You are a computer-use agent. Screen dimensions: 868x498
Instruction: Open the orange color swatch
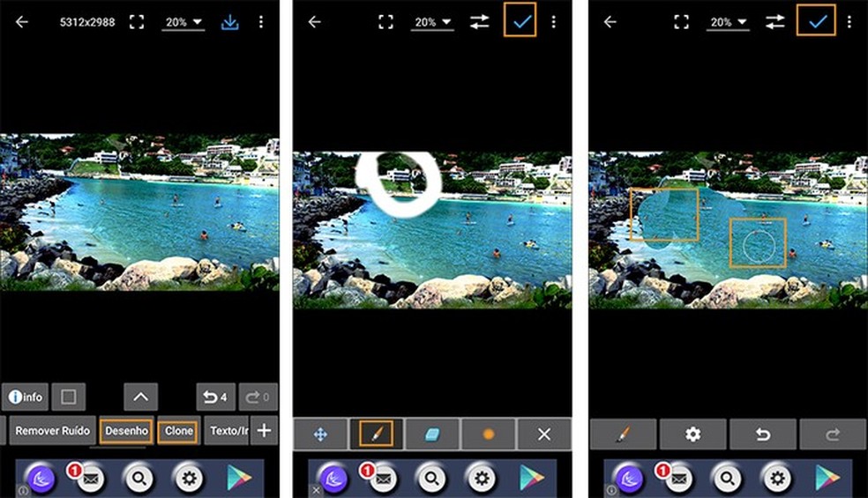489,434
